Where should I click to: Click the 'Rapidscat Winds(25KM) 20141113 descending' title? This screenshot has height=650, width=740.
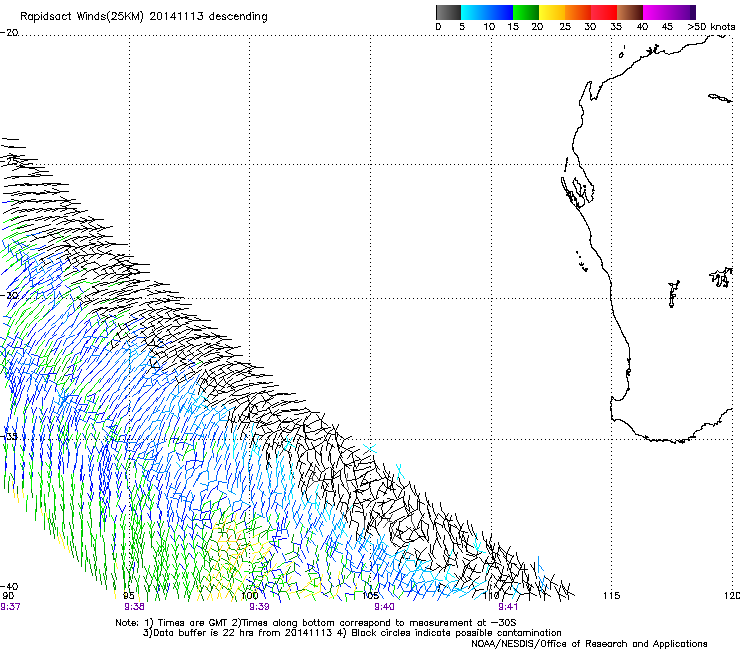point(144,17)
